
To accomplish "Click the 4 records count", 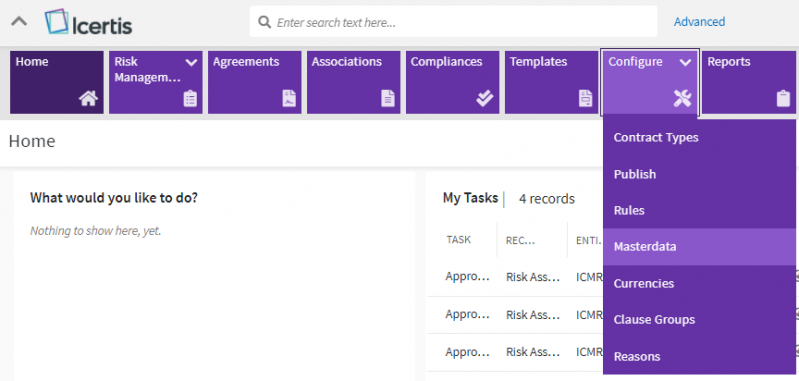I will (547, 199).
